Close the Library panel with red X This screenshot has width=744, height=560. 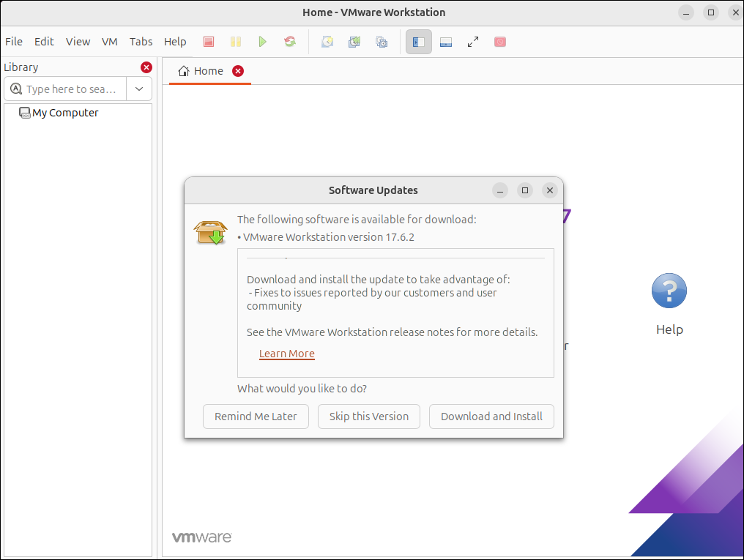tap(146, 67)
